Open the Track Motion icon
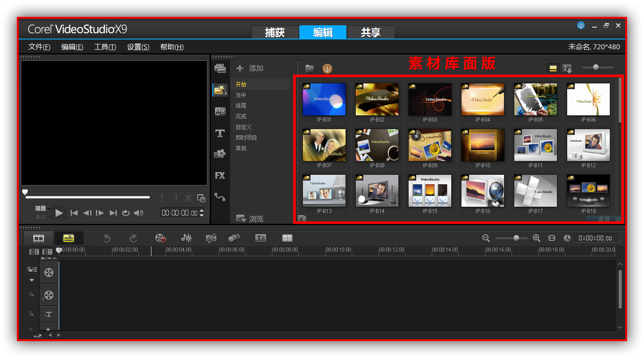 coord(234,238)
